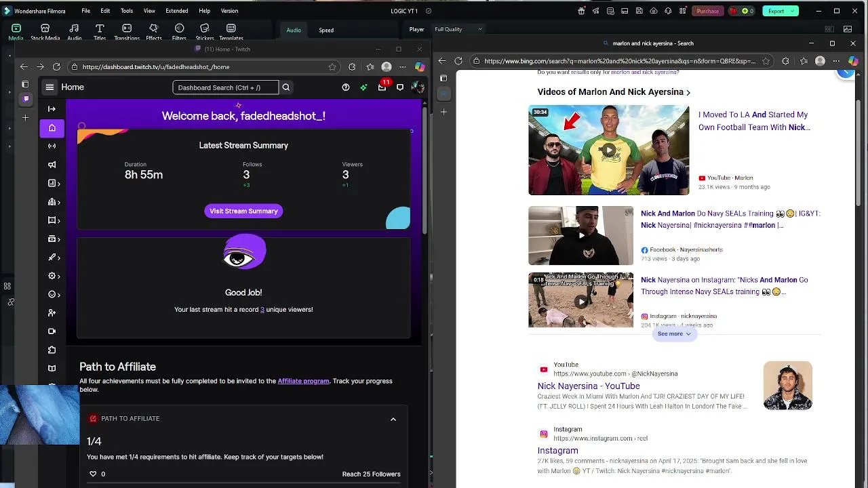The height and width of the screenshot is (488, 868).
Task: Click the Filmora headset support icon
Action: pos(669,11)
